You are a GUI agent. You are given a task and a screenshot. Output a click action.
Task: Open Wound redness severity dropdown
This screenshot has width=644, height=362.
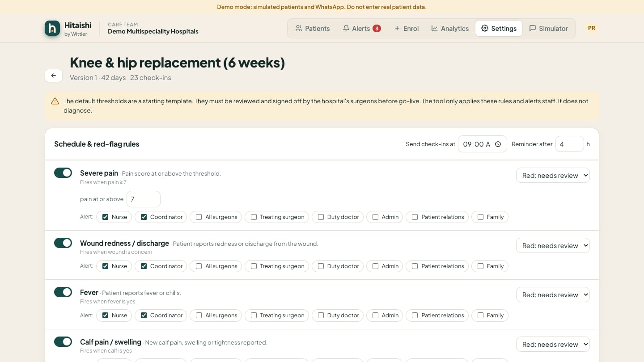553,245
